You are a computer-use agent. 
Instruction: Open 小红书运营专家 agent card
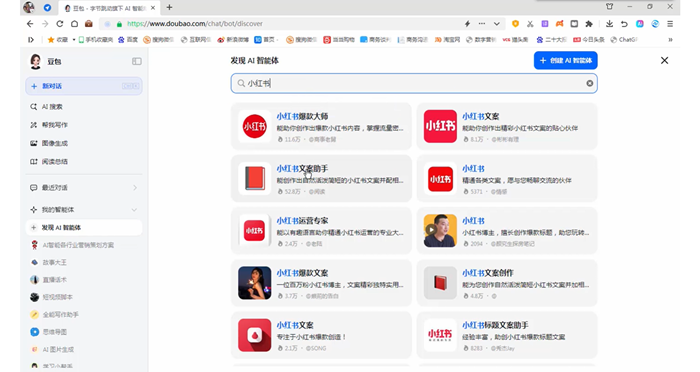(321, 231)
